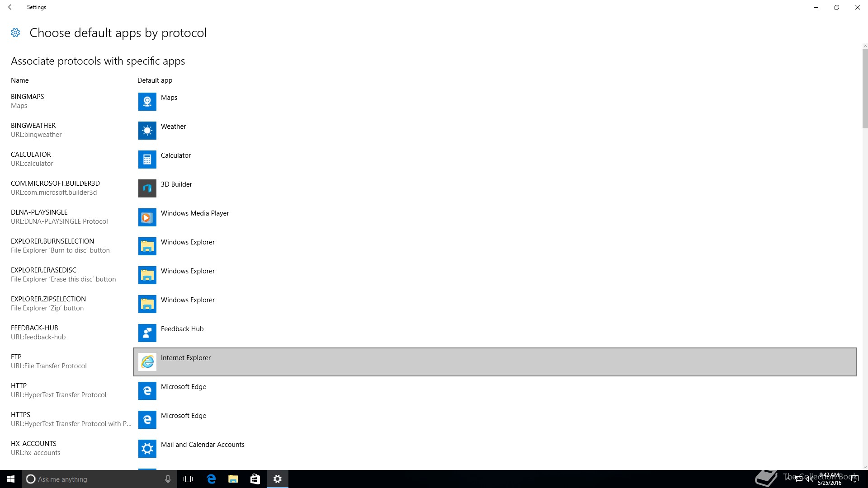
Task: Select Microsoft Edge label for HTTPS protocol
Action: pyautogui.click(x=184, y=416)
